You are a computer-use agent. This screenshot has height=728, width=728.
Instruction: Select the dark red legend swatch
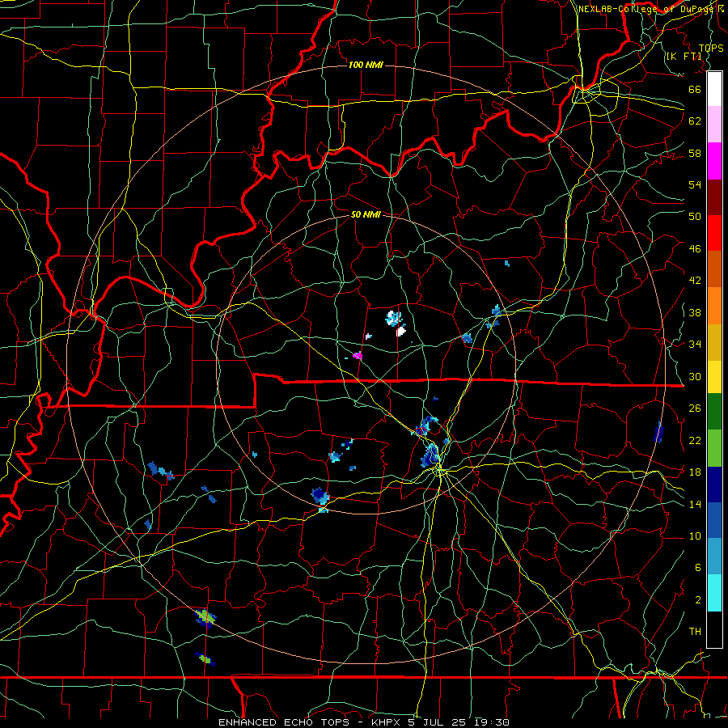[x=714, y=197]
